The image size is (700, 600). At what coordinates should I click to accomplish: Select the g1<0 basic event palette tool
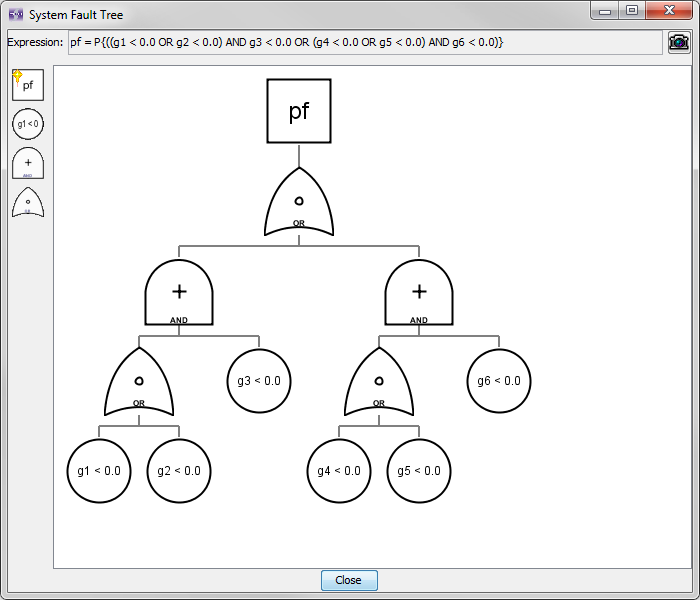coord(28,124)
